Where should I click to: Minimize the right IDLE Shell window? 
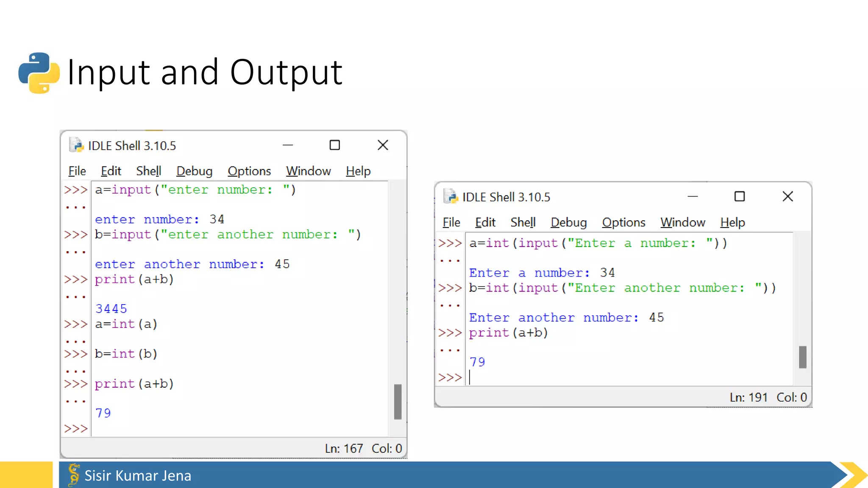(693, 197)
